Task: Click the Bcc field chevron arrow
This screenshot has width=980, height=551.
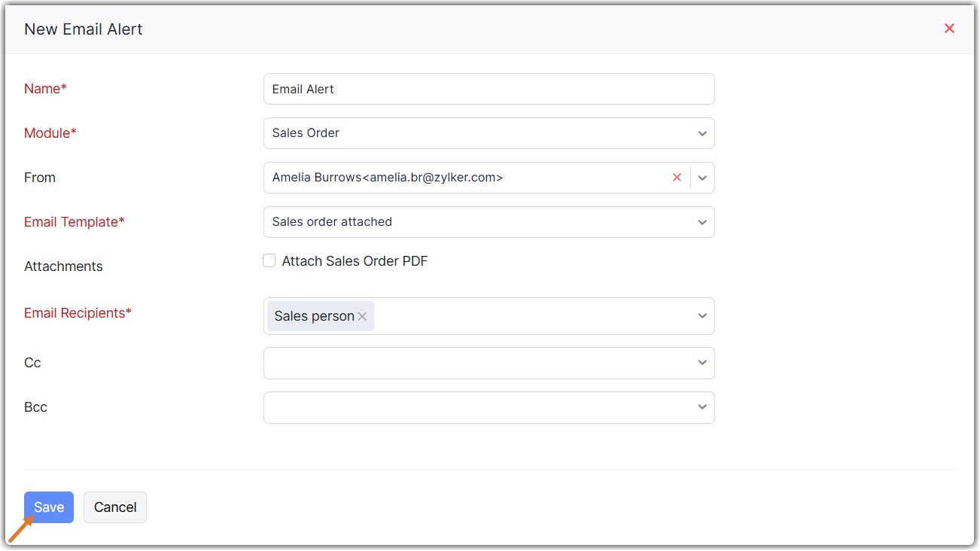Action: click(x=702, y=407)
